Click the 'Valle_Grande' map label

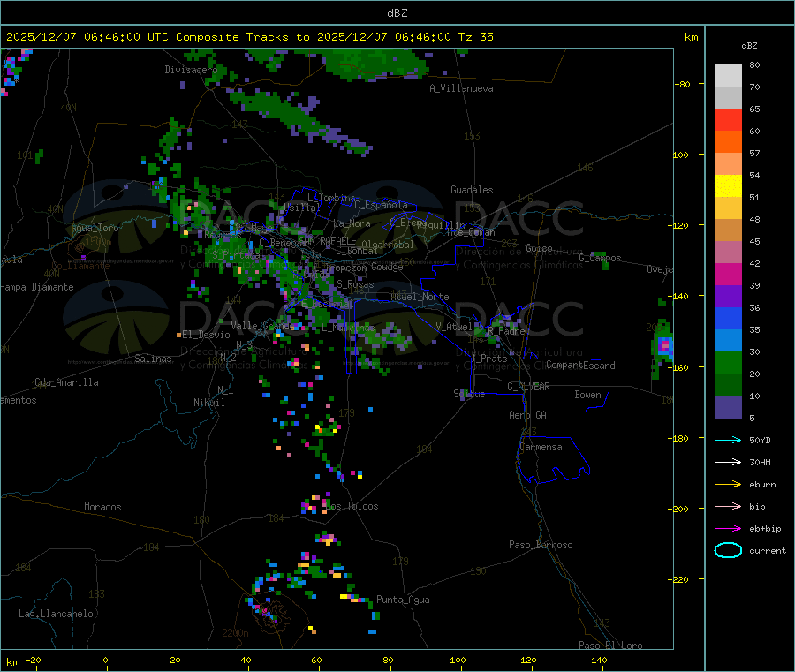pyautogui.click(x=263, y=325)
